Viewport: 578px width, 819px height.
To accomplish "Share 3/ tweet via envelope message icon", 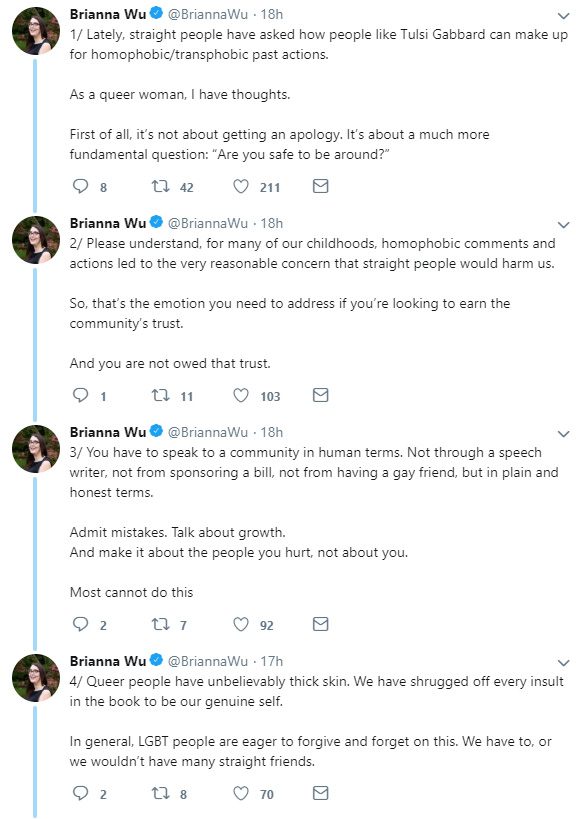I will pos(321,624).
